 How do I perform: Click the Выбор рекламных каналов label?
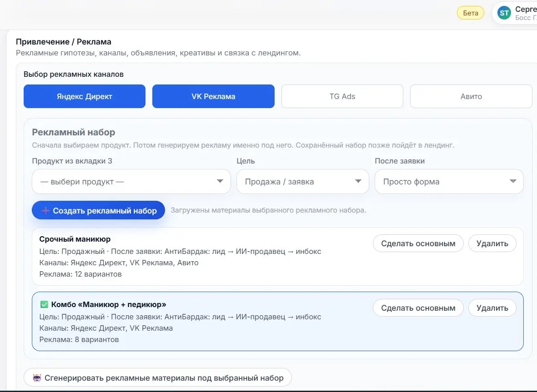(74, 74)
